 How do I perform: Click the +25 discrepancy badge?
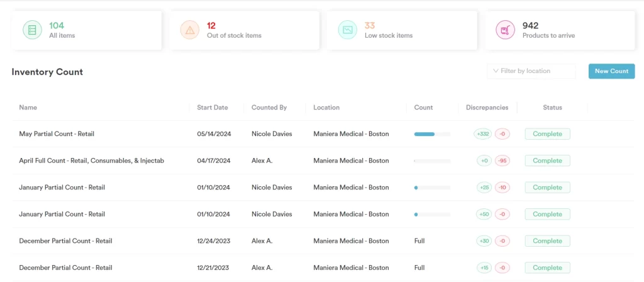pyautogui.click(x=483, y=188)
